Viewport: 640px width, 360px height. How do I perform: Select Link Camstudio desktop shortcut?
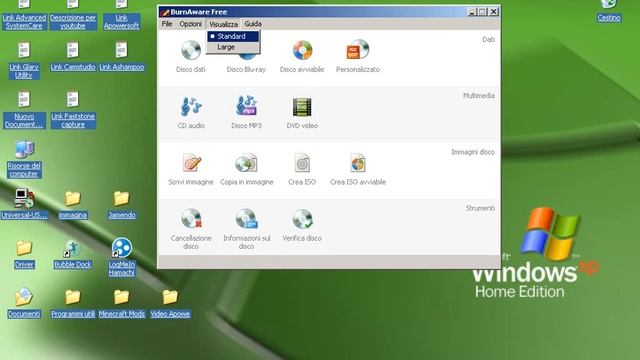[73, 57]
